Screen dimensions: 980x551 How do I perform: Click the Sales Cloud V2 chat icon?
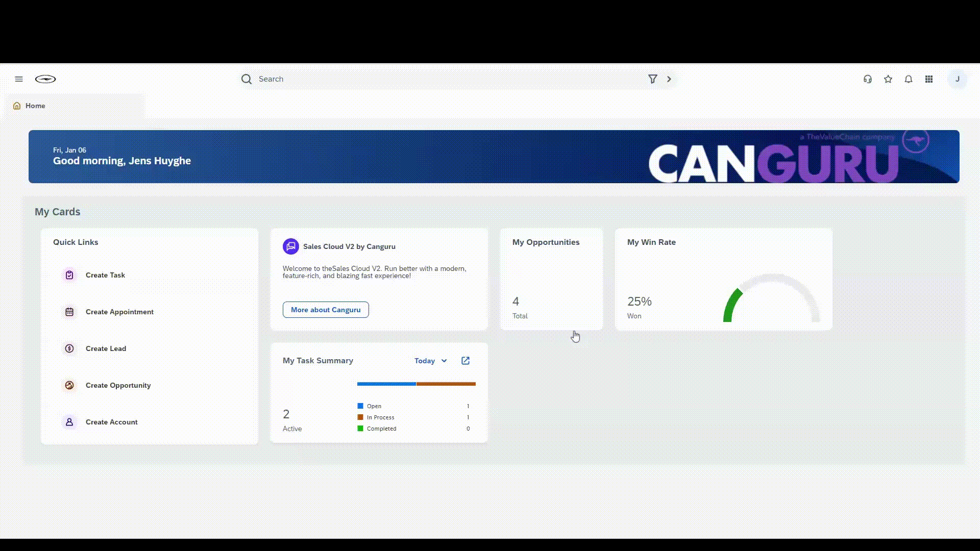[x=291, y=246]
